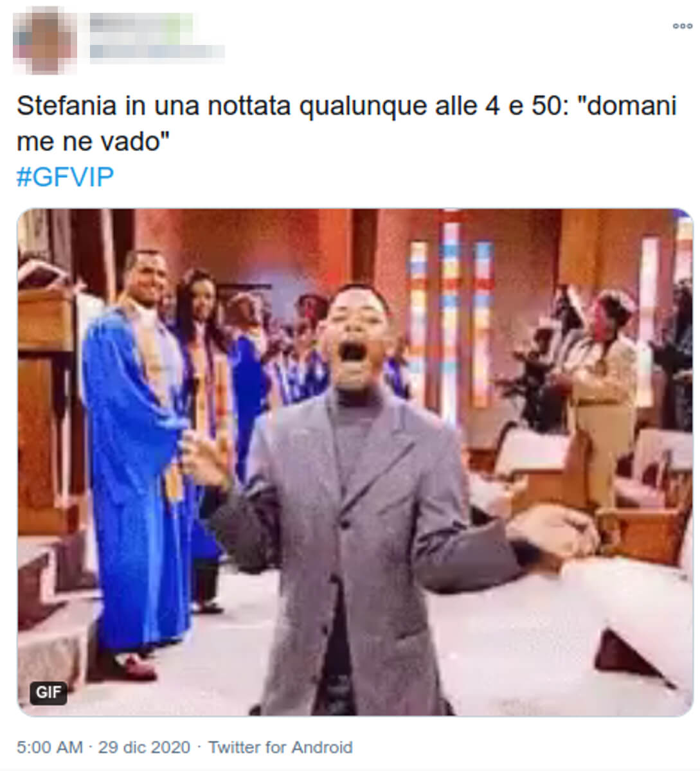The width and height of the screenshot is (700, 771).
Task: Click the tweet text starting with Stefania
Action: coord(346,123)
